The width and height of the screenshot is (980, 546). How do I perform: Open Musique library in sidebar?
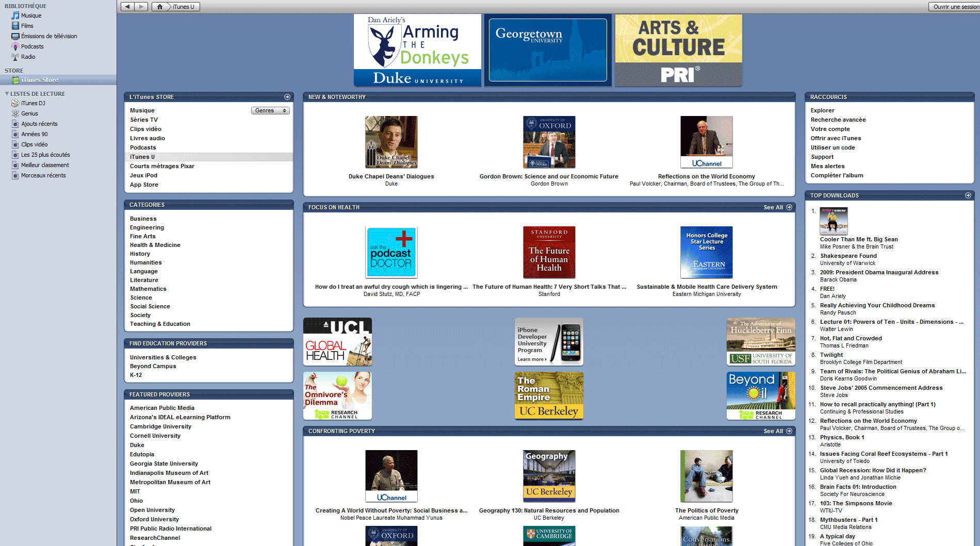point(31,15)
